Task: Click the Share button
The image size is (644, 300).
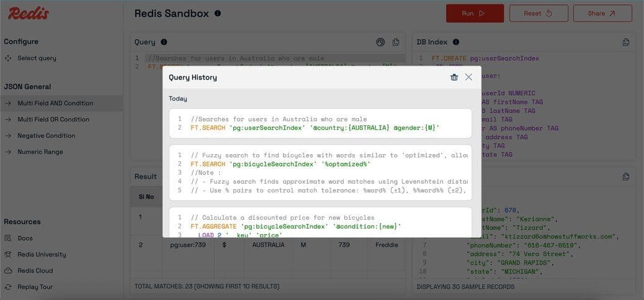Action: click(x=602, y=13)
